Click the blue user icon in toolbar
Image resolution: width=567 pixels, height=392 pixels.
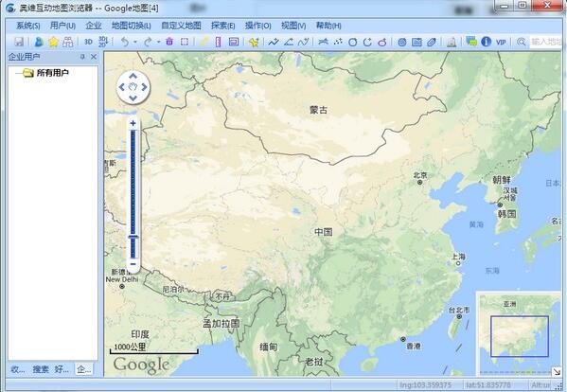click(x=38, y=42)
